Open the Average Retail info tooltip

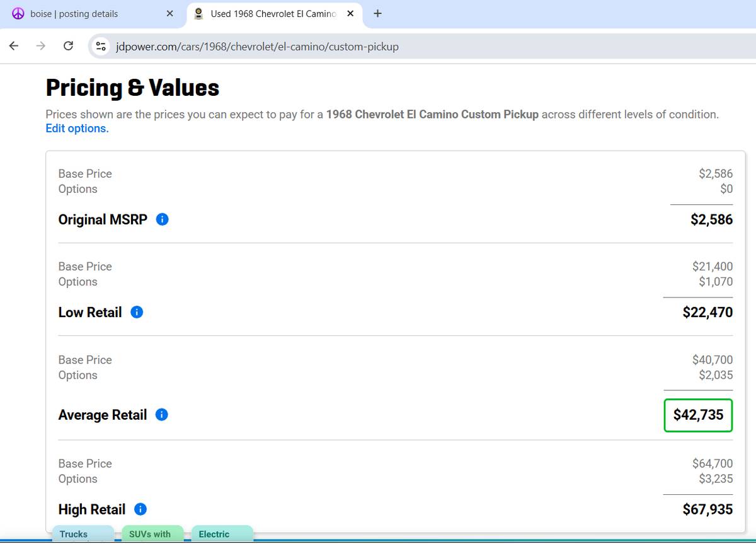tap(161, 415)
